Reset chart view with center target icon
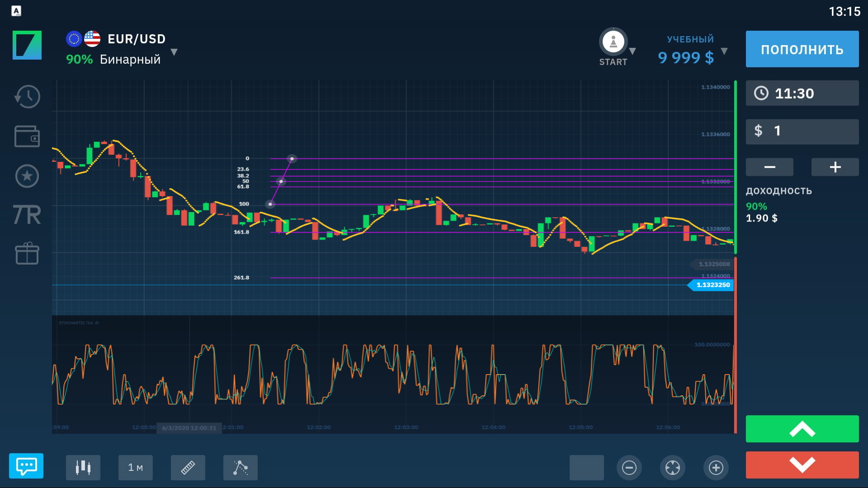Viewport: 868px width, 488px height. tap(672, 467)
